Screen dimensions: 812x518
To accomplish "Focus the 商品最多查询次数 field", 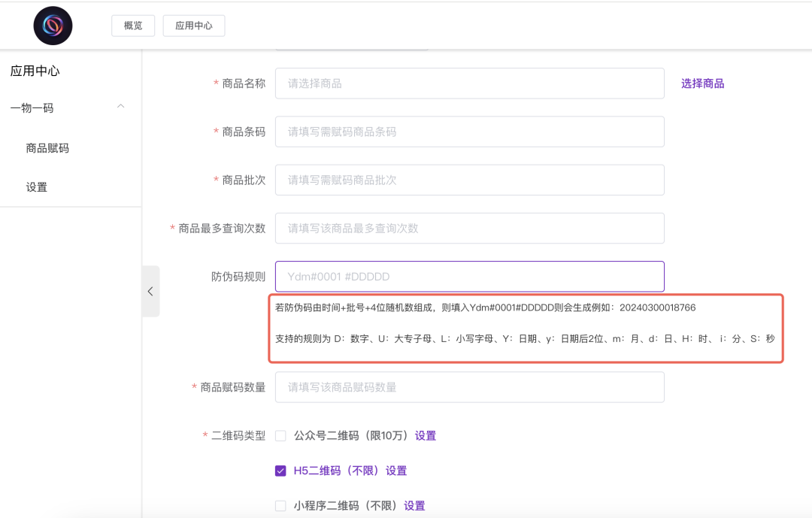I will pos(469,228).
